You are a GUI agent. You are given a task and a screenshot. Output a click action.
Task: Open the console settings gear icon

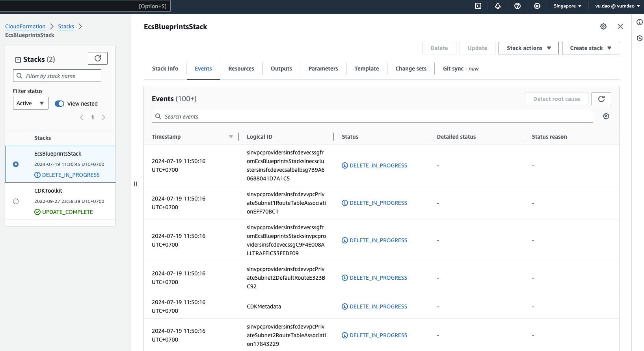tap(537, 6)
